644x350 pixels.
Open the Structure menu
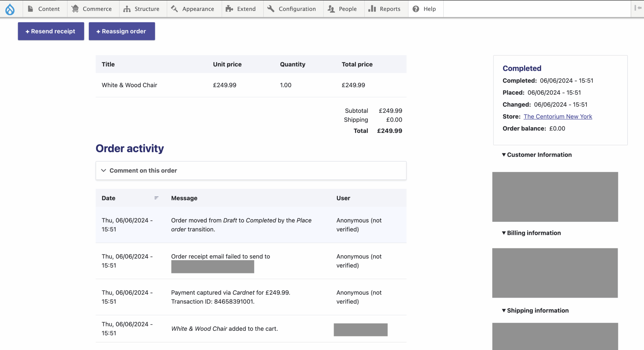(143, 9)
